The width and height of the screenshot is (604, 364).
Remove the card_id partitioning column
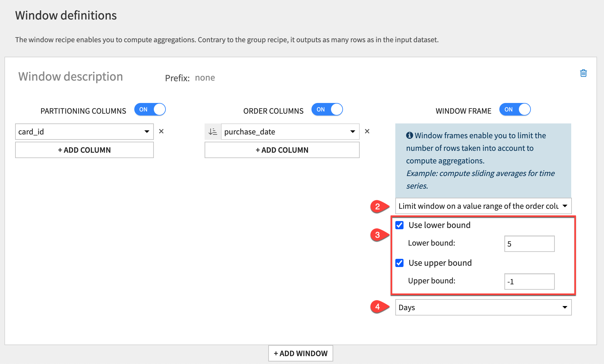[x=161, y=131]
